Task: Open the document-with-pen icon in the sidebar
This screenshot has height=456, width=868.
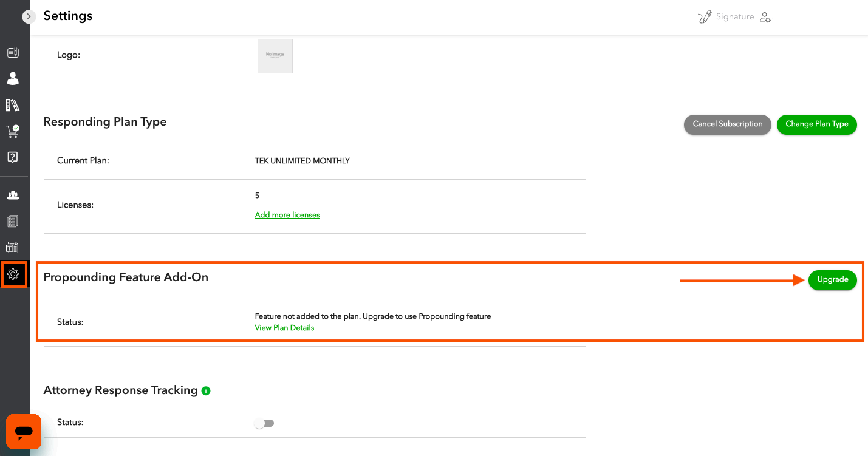Action: (x=13, y=52)
